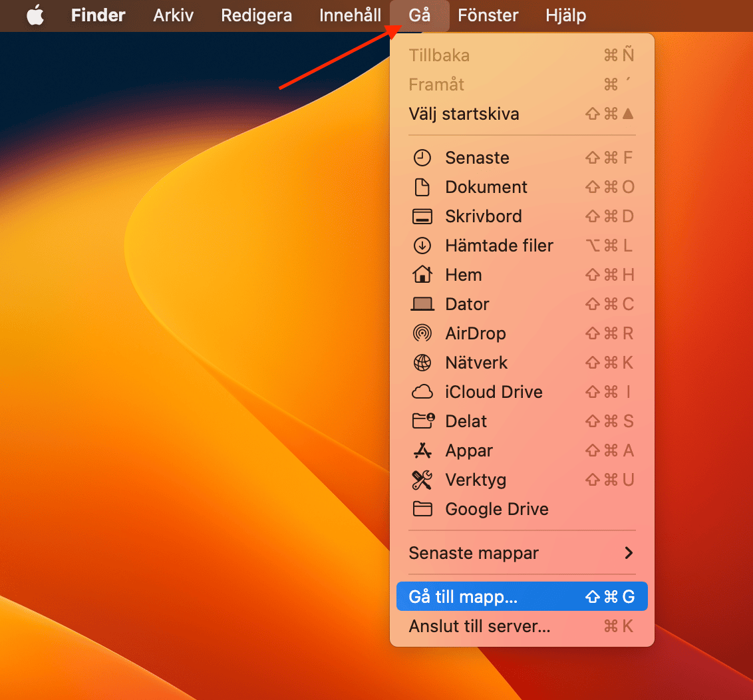Click the AirDrop radar icon
The height and width of the screenshot is (700, 753).
[x=422, y=333]
